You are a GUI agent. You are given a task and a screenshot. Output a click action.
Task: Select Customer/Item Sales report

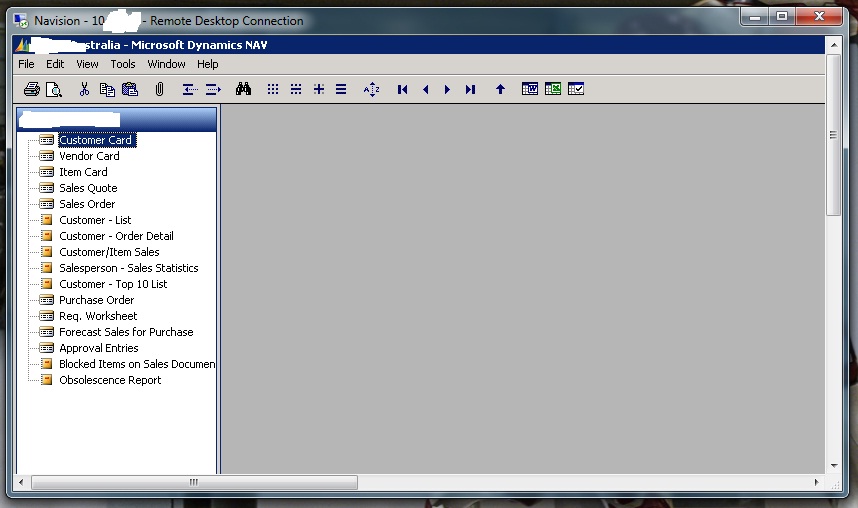pos(109,252)
